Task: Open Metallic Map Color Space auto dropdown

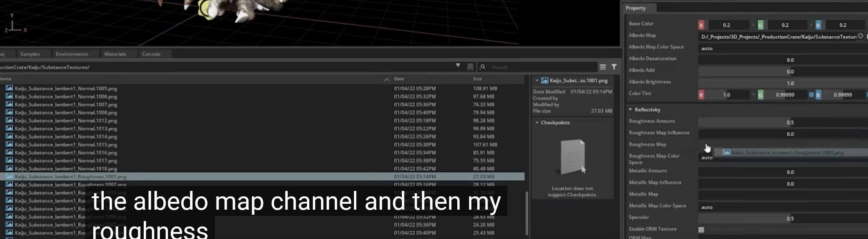Action: click(x=783, y=207)
